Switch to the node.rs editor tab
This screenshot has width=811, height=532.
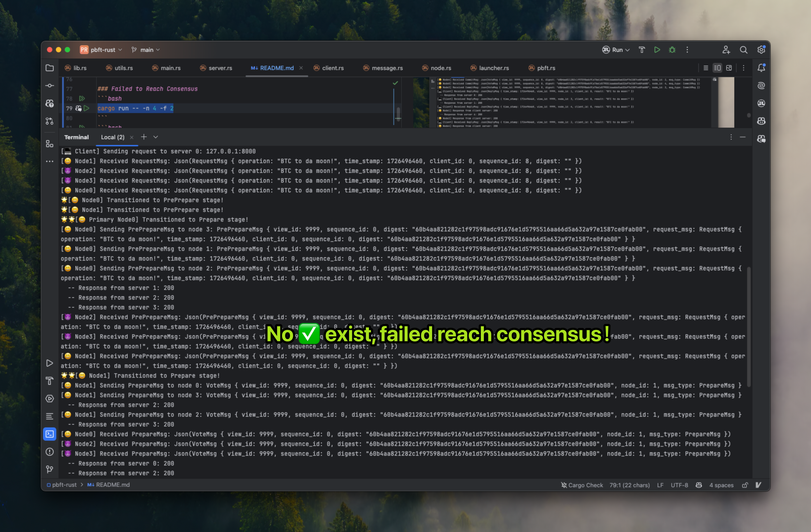click(x=440, y=68)
